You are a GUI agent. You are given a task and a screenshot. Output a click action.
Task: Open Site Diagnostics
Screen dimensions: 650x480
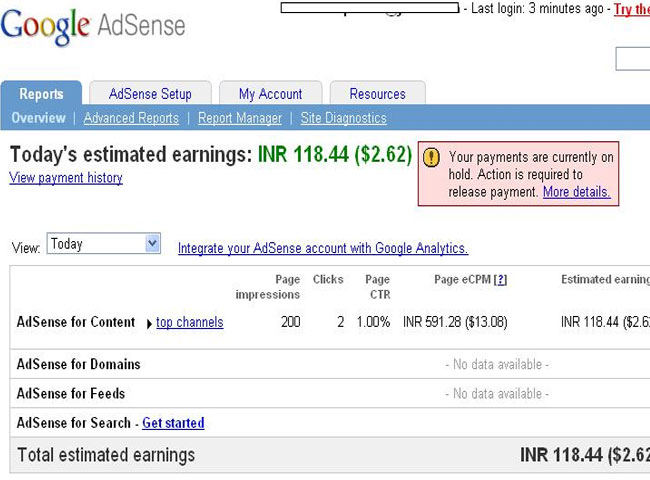coord(344,118)
